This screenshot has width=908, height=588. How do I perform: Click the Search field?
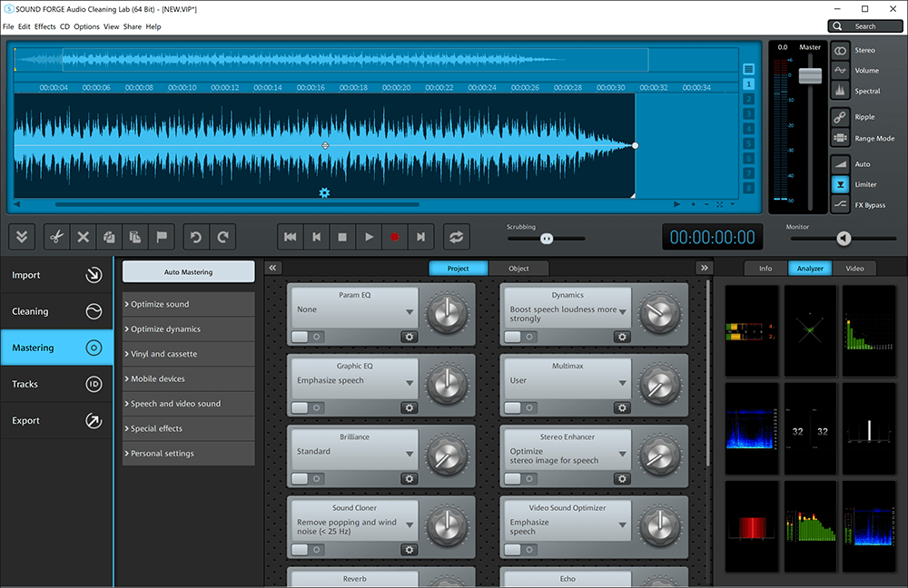tap(865, 26)
